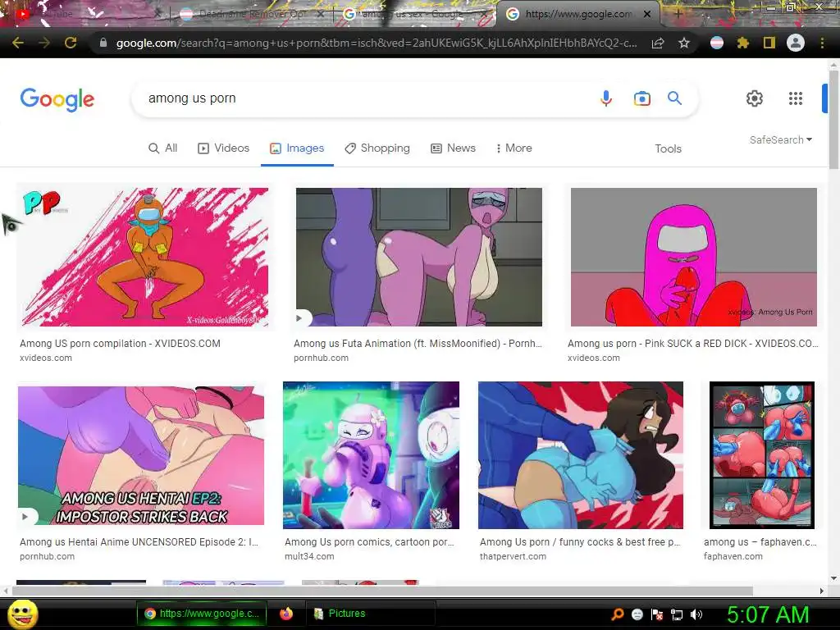Image resolution: width=840 pixels, height=630 pixels.
Task: Open Google quick settings gear
Action: (x=755, y=98)
